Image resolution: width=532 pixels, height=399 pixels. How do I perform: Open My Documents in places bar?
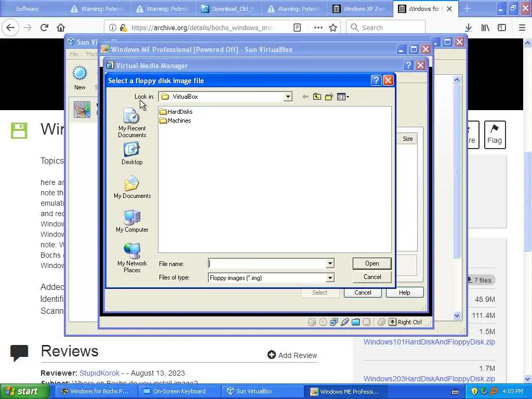point(132,187)
